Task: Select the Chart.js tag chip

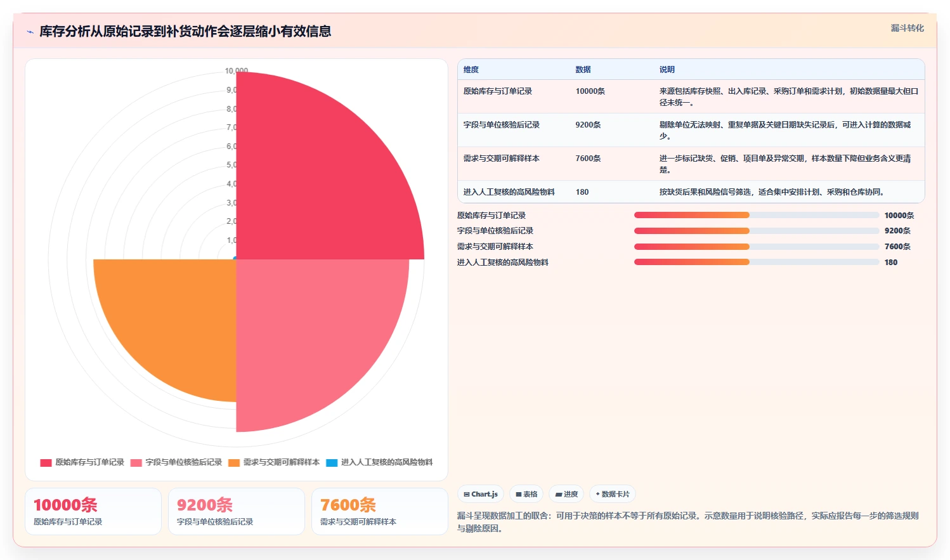Action: [x=481, y=494]
